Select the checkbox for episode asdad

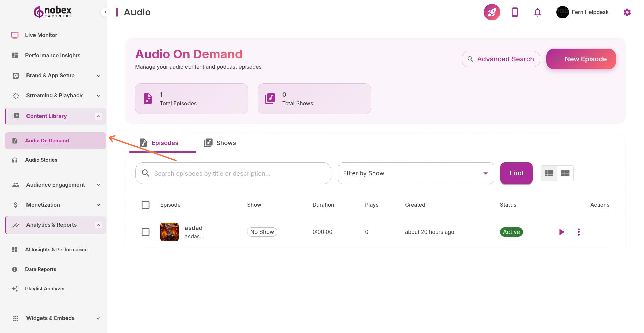point(145,232)
